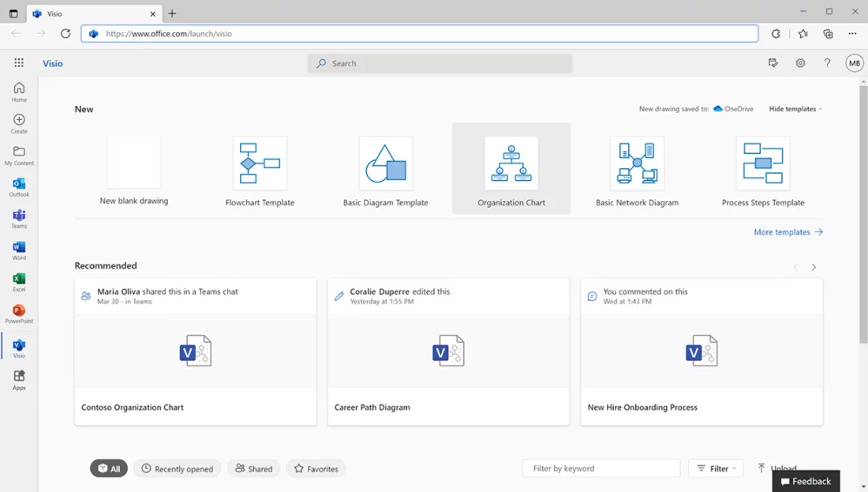Open the Help question mark icon
868x492 pixels.
click(x=827, y=63)
